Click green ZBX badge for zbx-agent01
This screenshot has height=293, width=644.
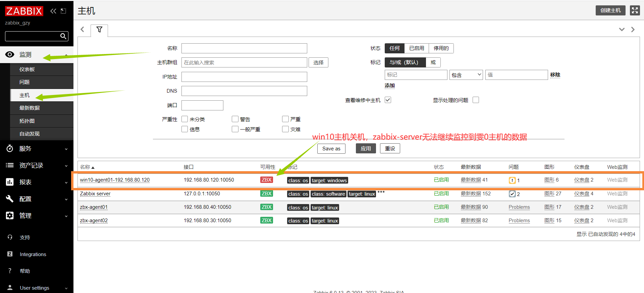(267, 207)
